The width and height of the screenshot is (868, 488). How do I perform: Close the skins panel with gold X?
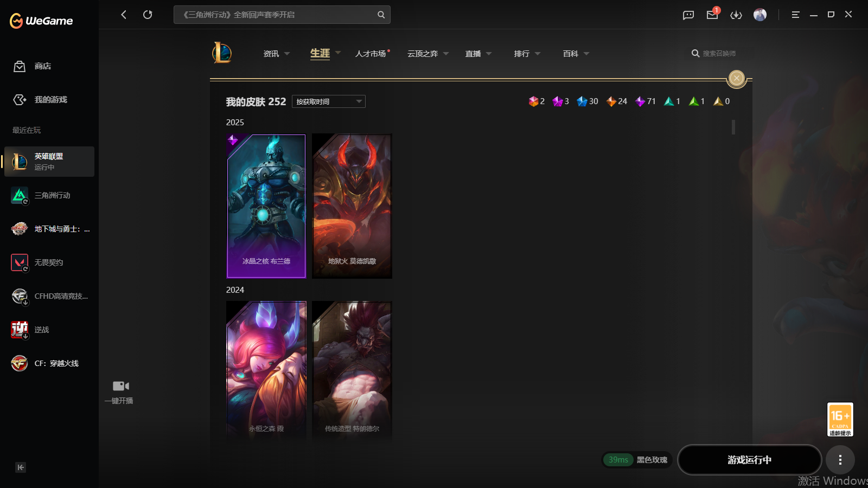click(x=737, y=79)
